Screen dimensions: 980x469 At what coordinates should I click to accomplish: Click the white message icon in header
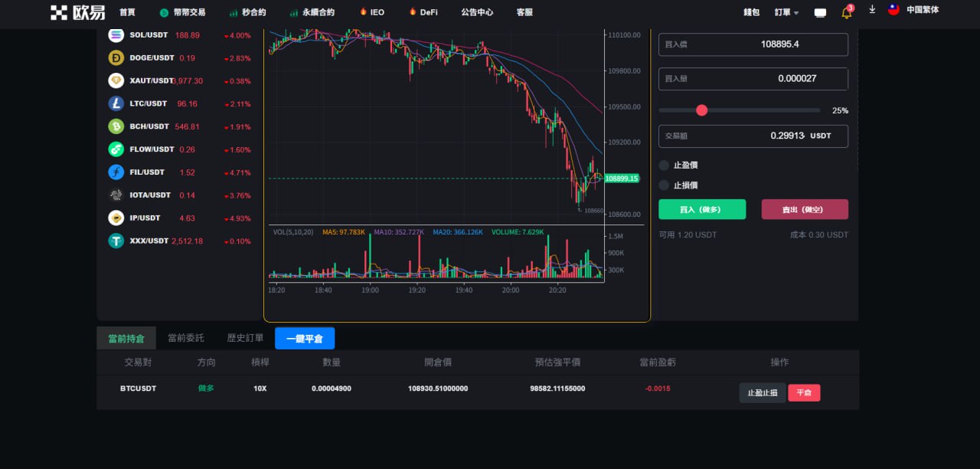click(820, 12)
